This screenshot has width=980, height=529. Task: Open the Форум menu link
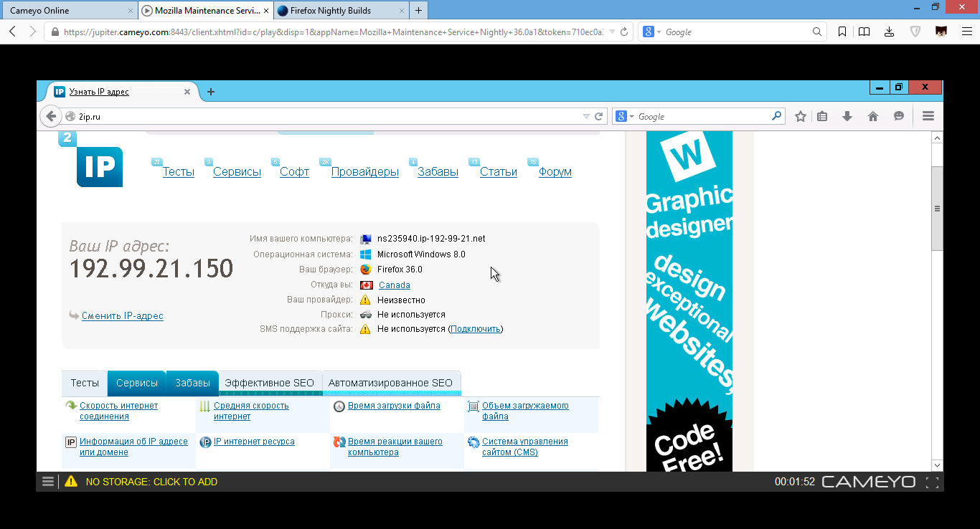[555, 172]
